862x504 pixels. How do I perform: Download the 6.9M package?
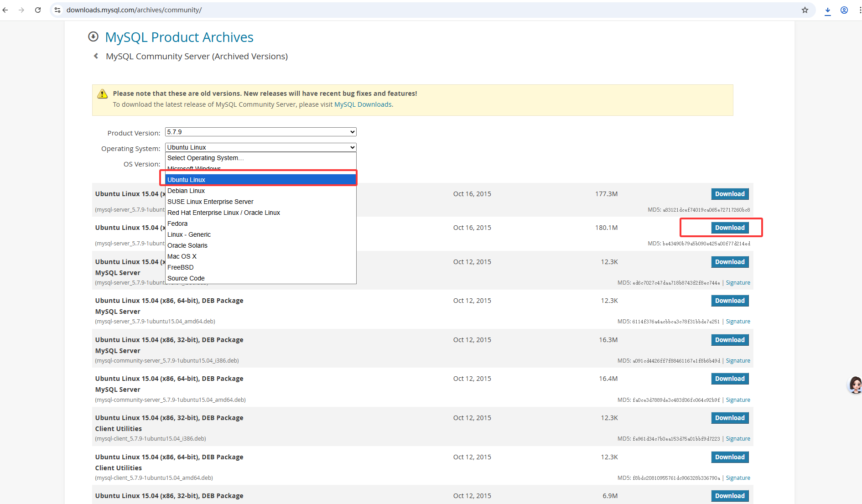730,496
